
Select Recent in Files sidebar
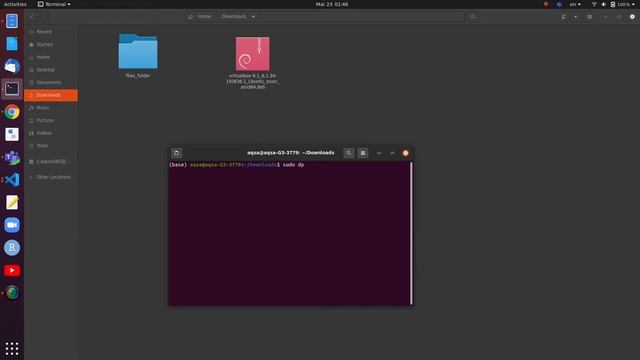[51, 32]
